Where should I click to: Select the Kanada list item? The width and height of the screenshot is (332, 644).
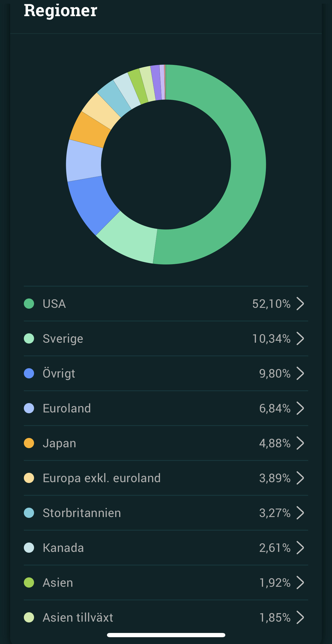pos(63,548)
